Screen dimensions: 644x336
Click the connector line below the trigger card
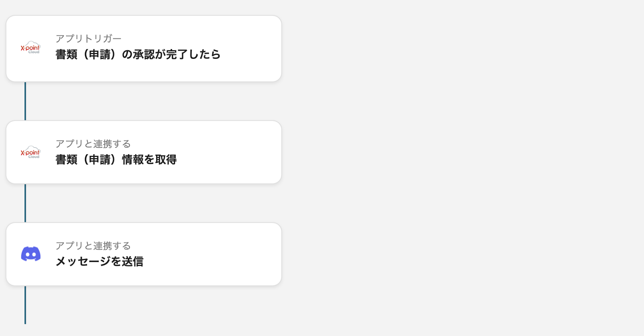point(25,101)
